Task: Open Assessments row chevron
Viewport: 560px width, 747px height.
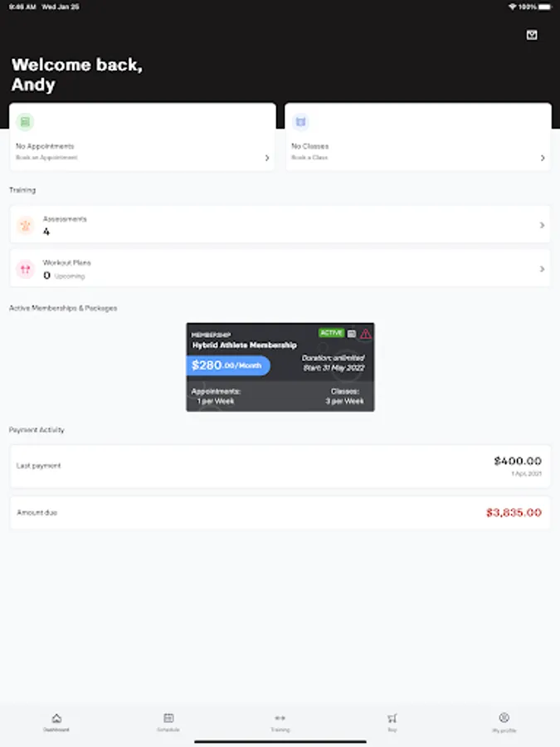Action: [x=542, y=225]
